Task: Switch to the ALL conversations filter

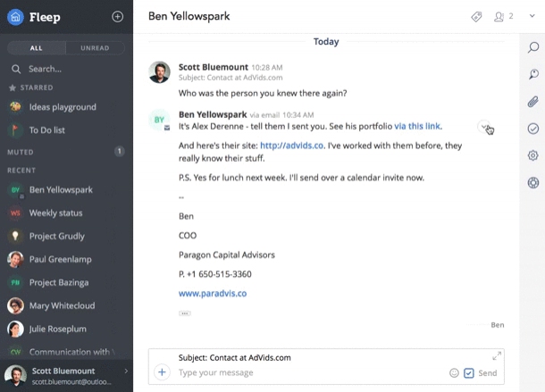Action: 37,47
